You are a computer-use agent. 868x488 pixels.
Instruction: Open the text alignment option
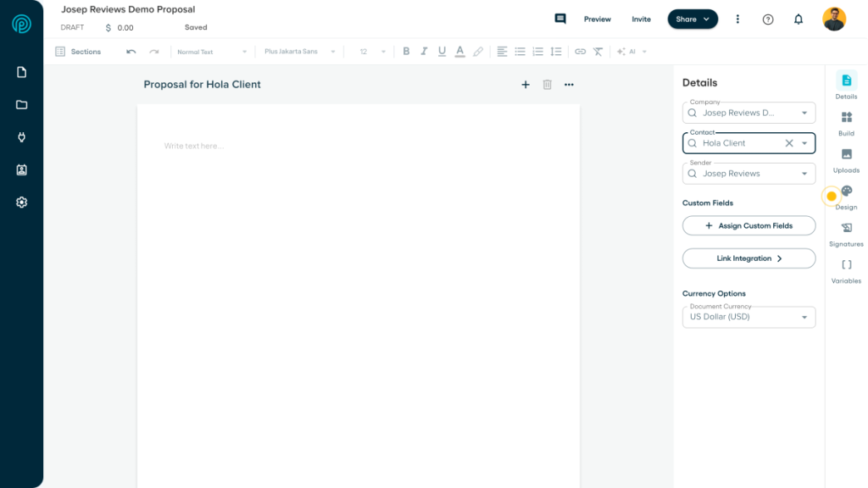point(502,52)
